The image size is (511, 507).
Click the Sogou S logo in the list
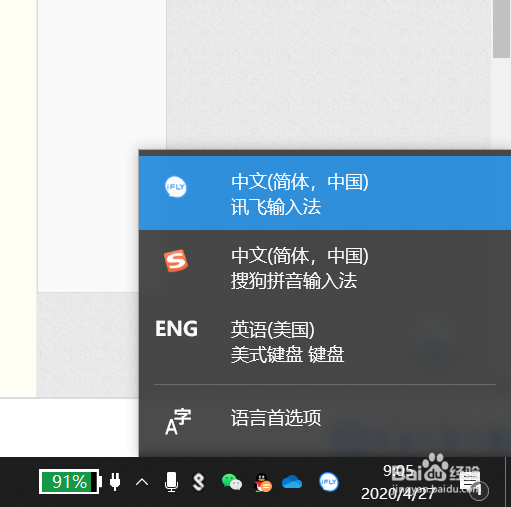coord(176,260)
